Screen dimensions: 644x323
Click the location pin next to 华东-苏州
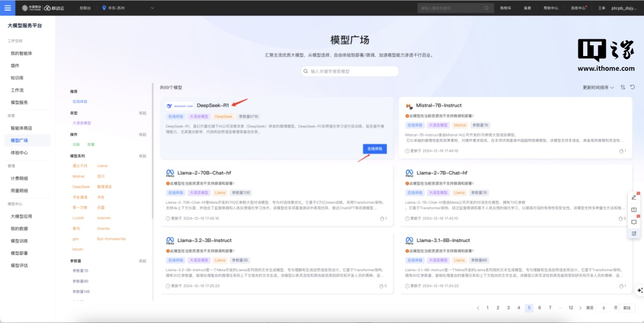104,8
